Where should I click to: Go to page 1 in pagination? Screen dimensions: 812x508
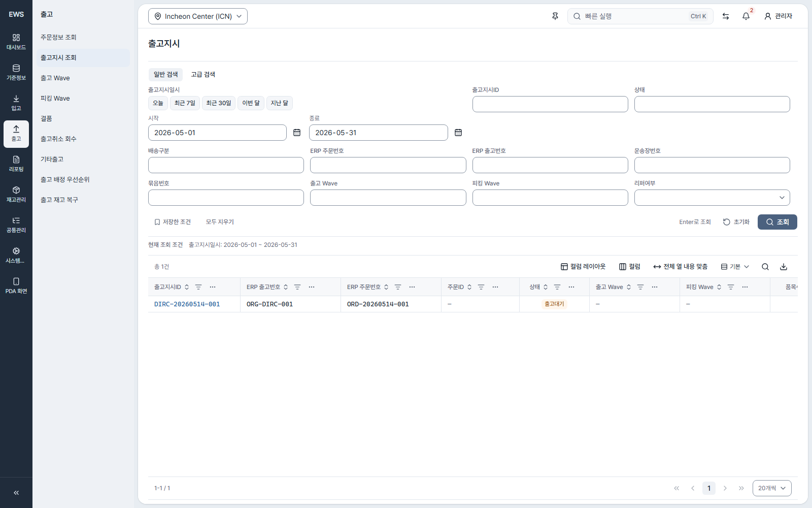pos(709,488)
